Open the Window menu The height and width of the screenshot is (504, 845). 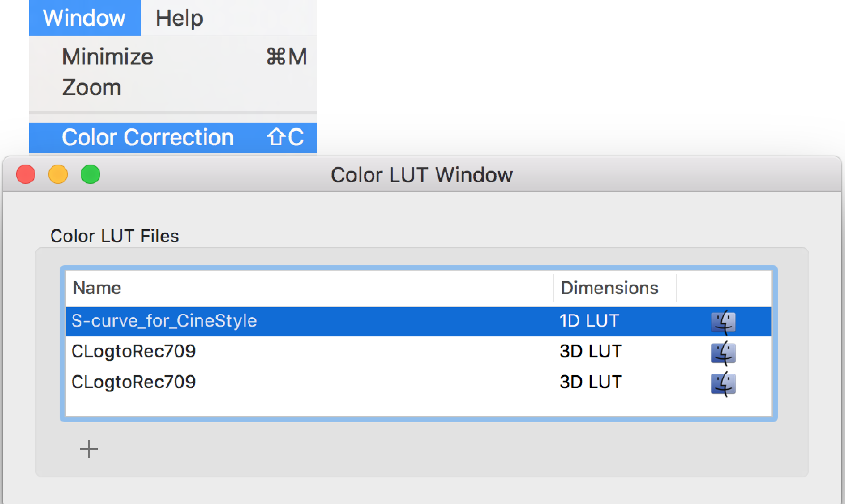85,18
